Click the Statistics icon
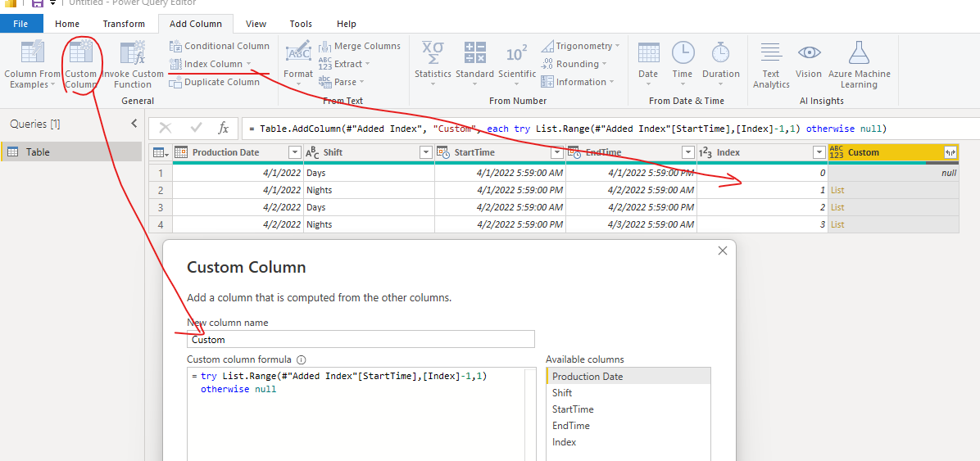980x461 pixels. coord(433,52)
